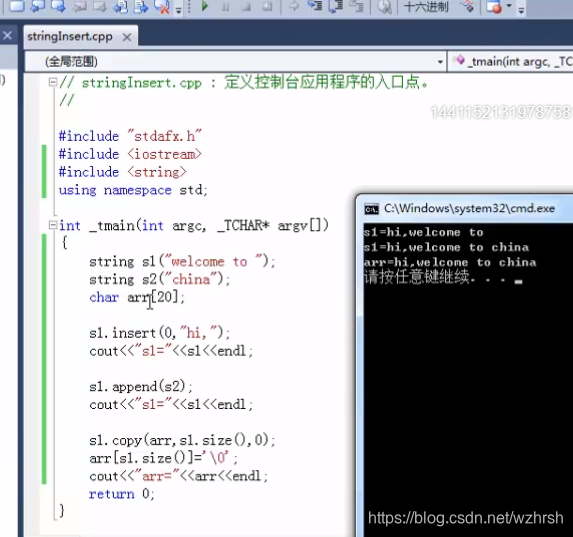Click the #include "stdafx.h" line
This screenshot has height=537, width=573.
click(x=130, y=136)
